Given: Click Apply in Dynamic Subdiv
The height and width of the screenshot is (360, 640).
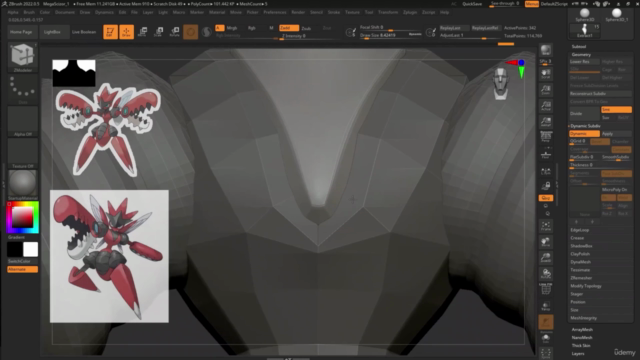Looking at the screenshot, I should pos(616,133).
